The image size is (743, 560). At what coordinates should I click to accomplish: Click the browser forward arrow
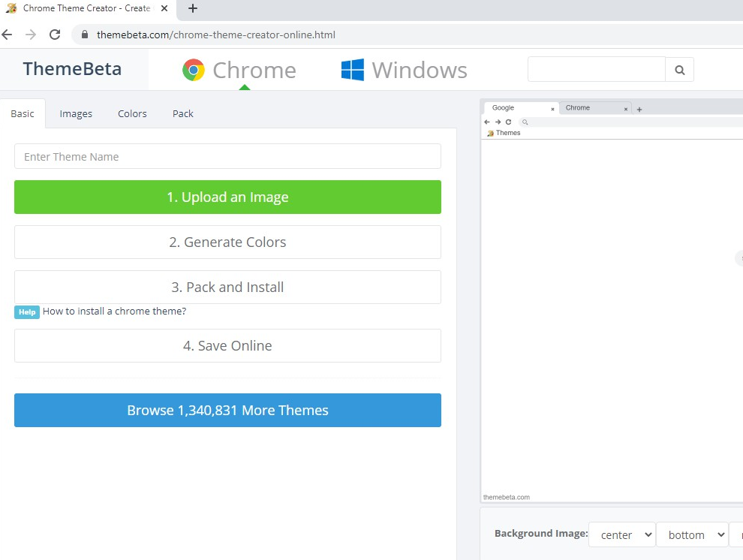(31, 35)
